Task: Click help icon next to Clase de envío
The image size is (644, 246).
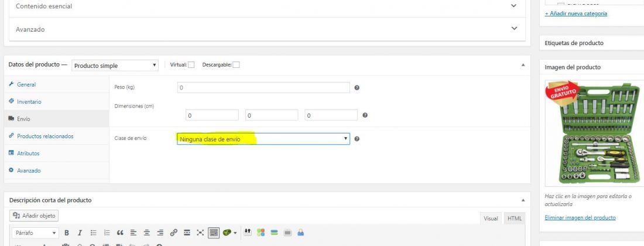Action: click(357, 139)
